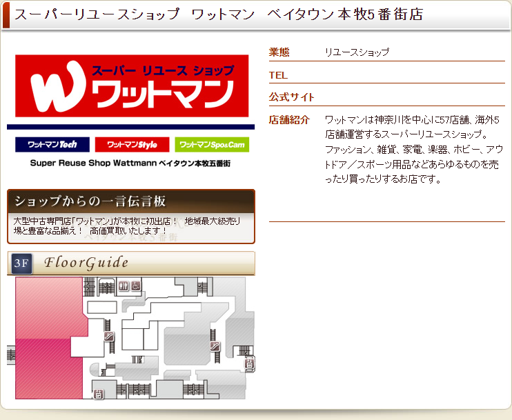Click the large red ワットマン logo banner
The width and height of the screenshot is (512, 420).
(x=131, y=86)
